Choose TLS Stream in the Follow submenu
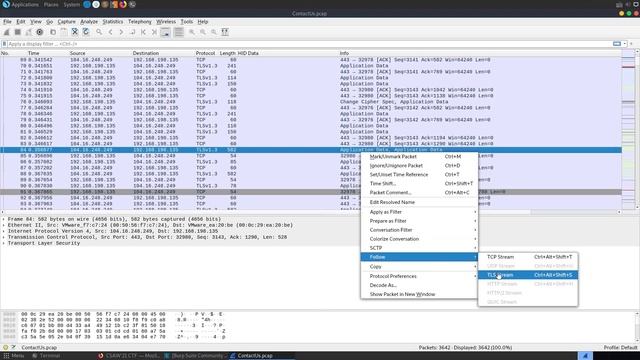The width and height of the screenshot is (640, 360). (527, 275)
